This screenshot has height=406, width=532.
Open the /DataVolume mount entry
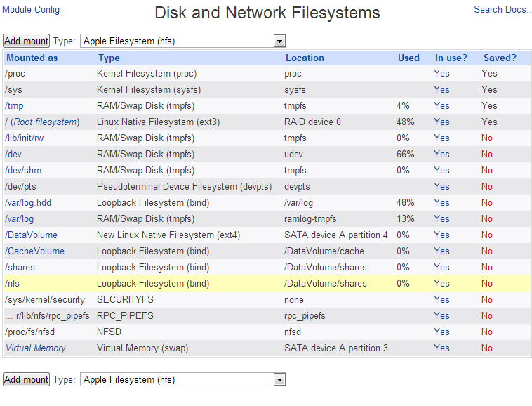pyautogui.click(x=32, y=235)
